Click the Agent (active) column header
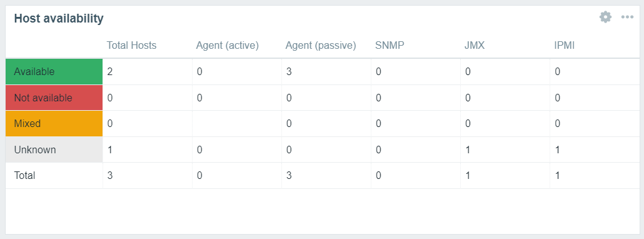Viewport: 644px width, 239px height. click(x=227, y=45)
